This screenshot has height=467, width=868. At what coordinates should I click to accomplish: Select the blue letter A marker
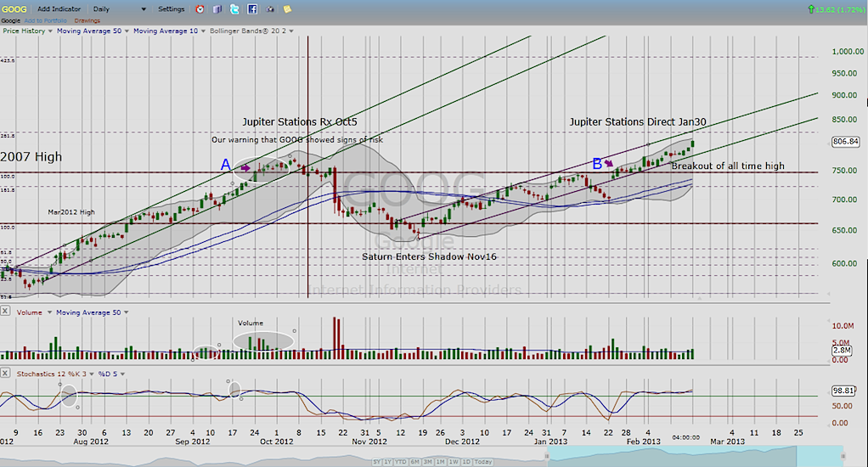pos(225,165)
